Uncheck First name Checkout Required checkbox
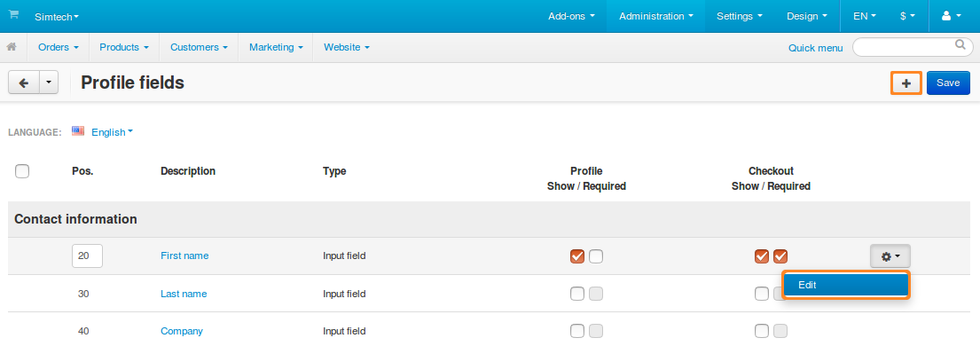980x346 pixels. click(x=780, y=256)
